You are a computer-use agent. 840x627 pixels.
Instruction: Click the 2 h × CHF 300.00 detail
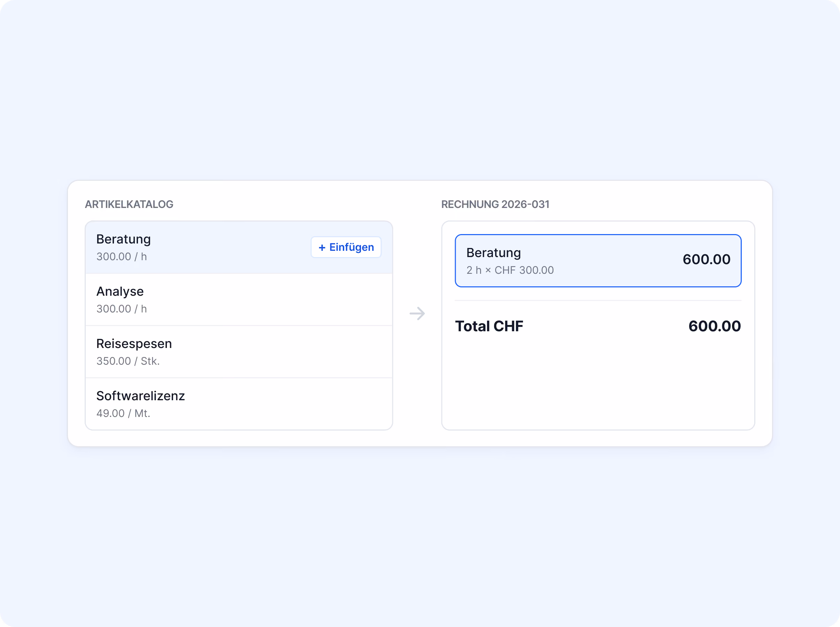point(510,270)
